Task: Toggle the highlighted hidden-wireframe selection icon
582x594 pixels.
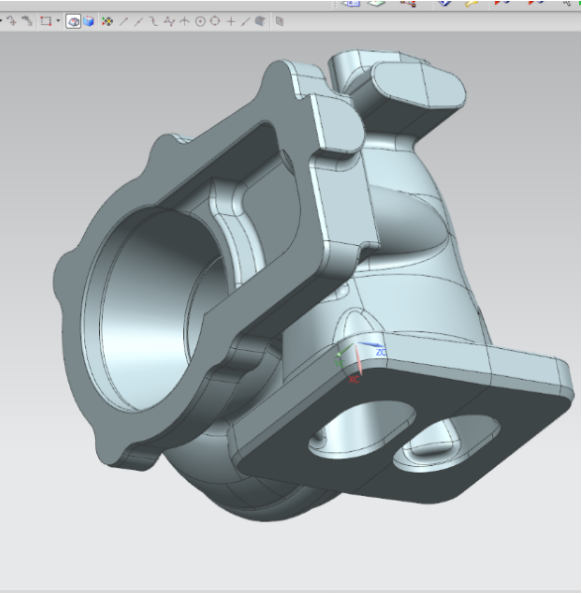Action: click(x=73, y=22)
